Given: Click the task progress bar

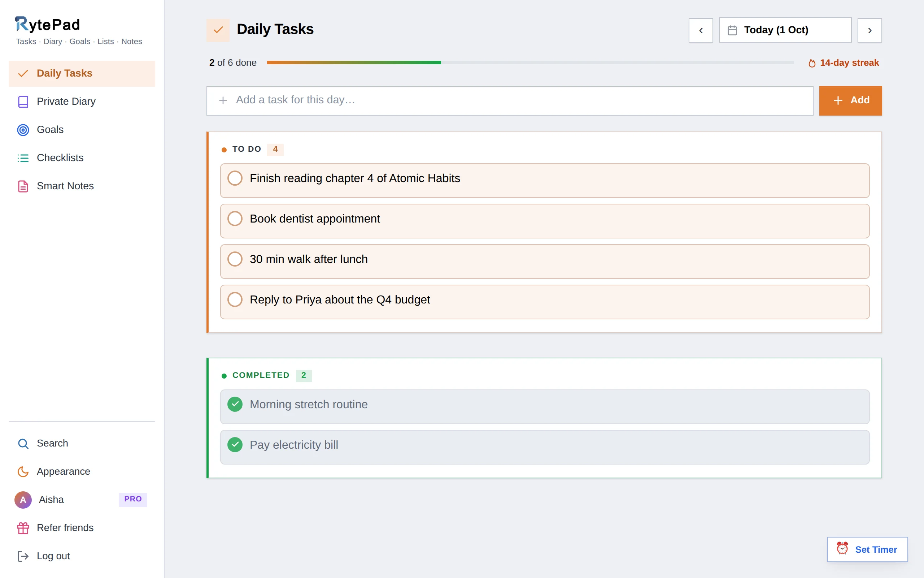Looking at the screenshot, I should 530,63.
